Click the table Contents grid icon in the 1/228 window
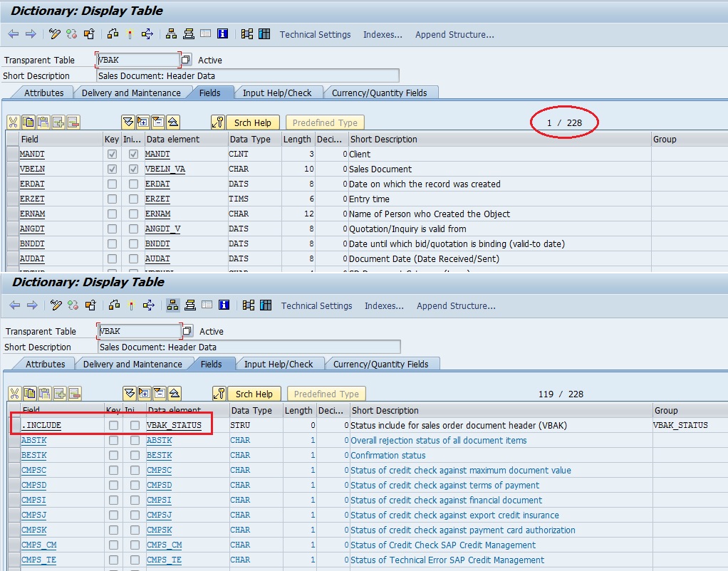This screenshot has width=728, height=571. click(264, 34)
